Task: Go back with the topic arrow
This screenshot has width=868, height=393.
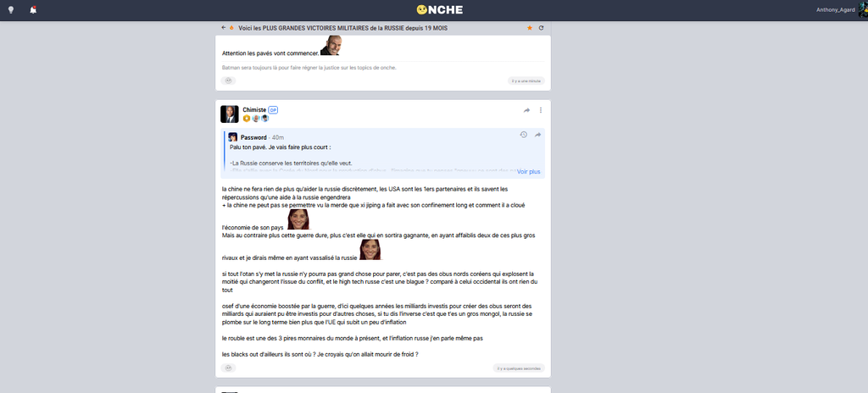Action: [224, 28]
